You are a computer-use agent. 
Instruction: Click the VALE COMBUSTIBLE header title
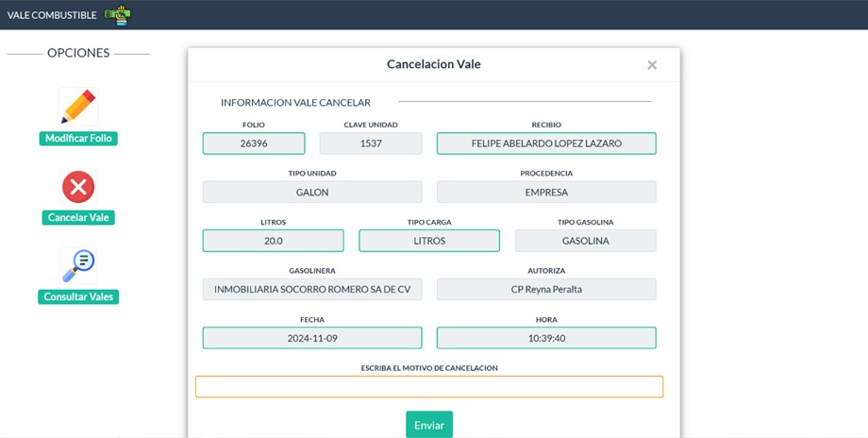pos(52,15)
